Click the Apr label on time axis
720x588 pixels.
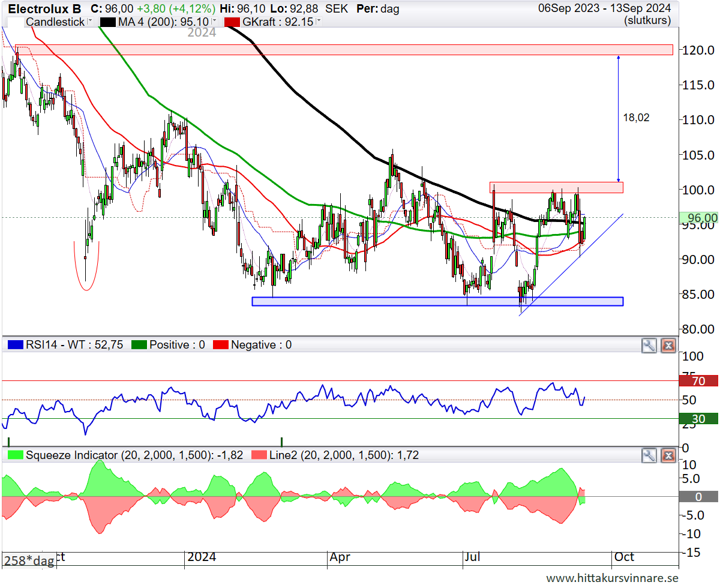coord(340,557)
